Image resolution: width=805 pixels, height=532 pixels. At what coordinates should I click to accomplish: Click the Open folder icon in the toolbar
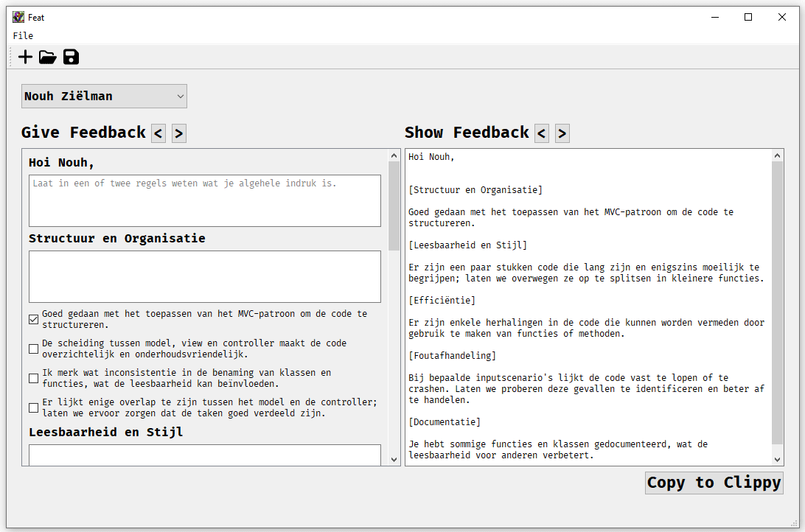[x=47, y=57]
